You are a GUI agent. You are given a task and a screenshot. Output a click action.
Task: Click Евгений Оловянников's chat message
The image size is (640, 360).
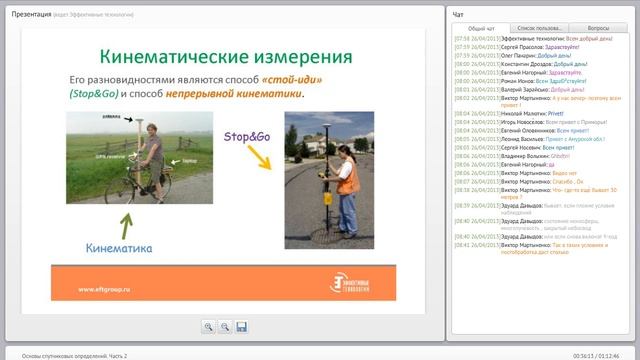coord(522,131)
